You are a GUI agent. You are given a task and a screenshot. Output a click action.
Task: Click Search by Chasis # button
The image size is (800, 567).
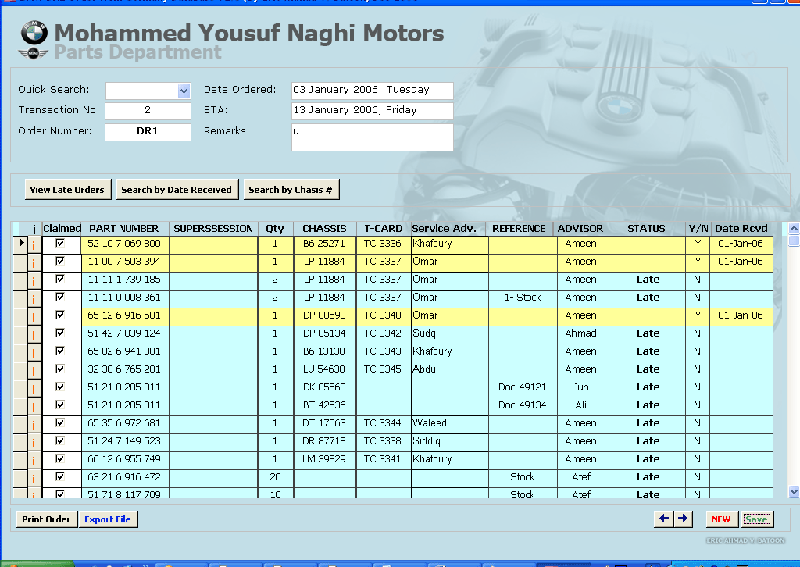coord(291,189)
